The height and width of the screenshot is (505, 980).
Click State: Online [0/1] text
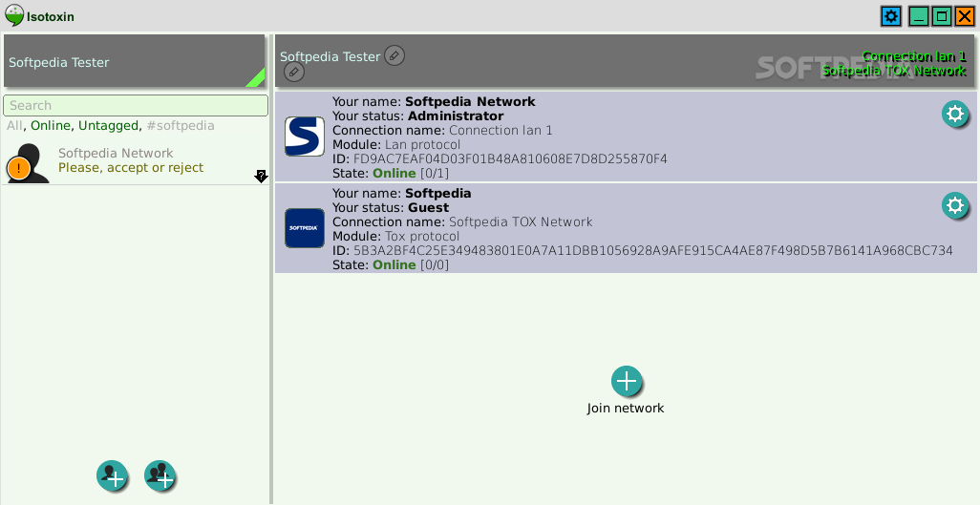coord(391,173)
